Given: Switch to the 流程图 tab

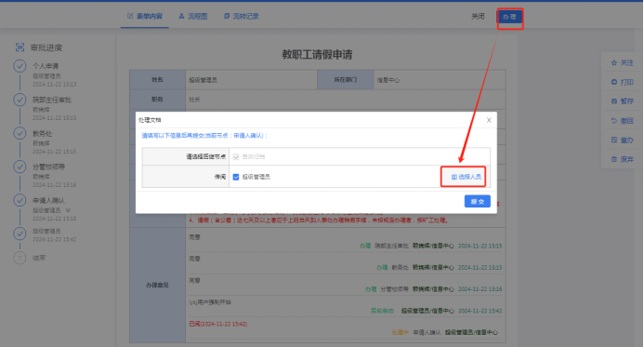Looking at the screenshot, I should [193, 16].
